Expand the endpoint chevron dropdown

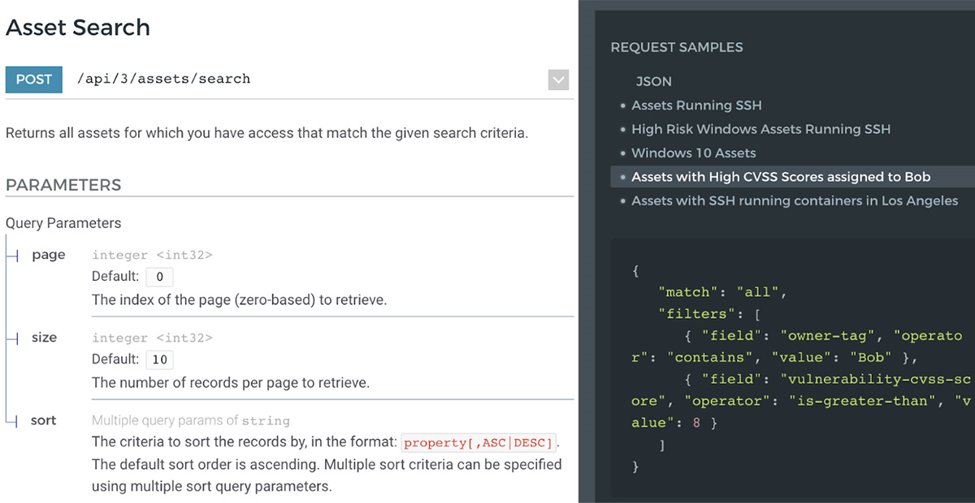[x=558, y=80]
